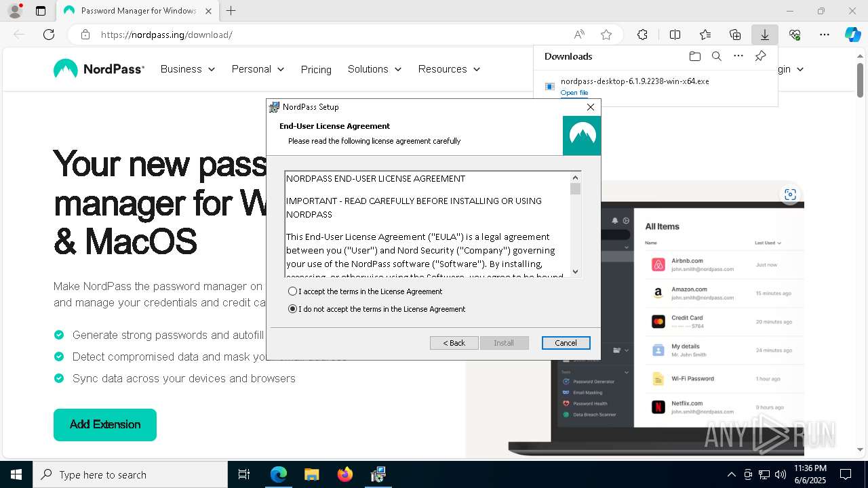
Task: Open Microsoft Edge from taskbar
Action: (279, 474)
